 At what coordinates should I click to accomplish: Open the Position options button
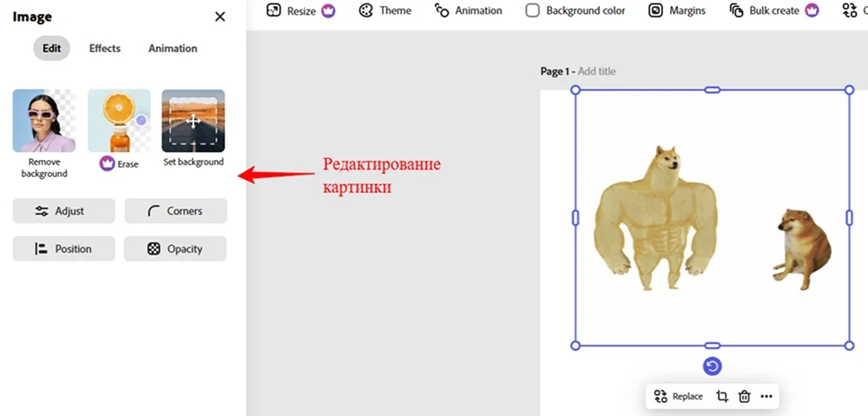click(63, 248)
